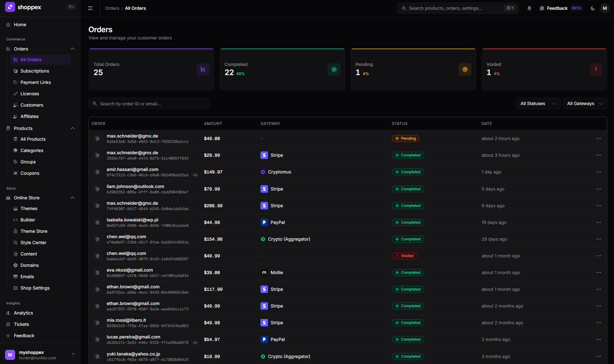Click the notifications bell icon

(x=529, y=8)
